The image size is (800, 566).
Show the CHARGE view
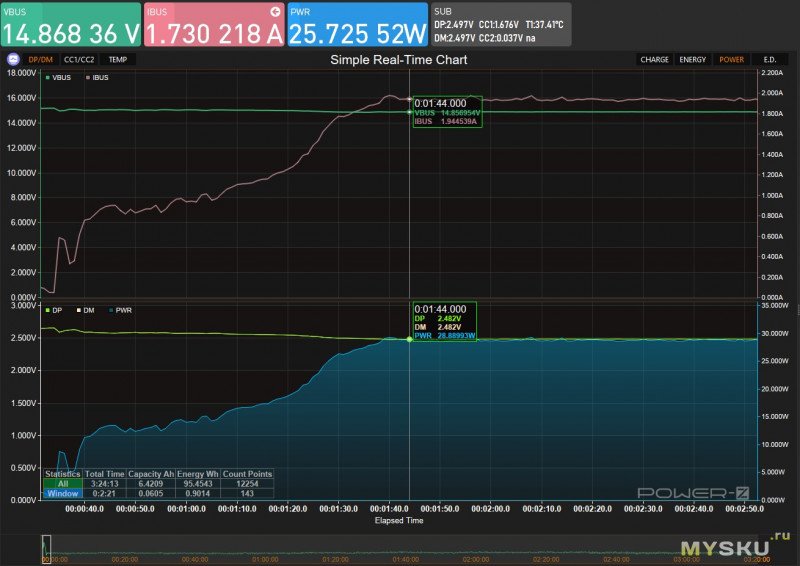pyautogui.click(x=655, y=59)
